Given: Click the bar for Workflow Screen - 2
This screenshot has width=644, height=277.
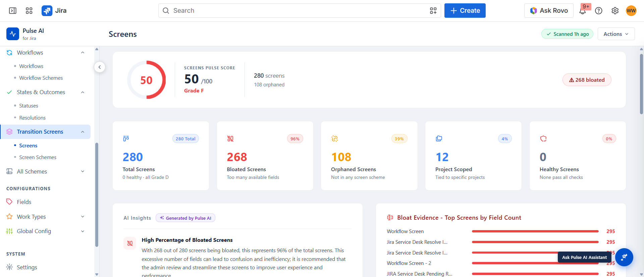Looking at the screenshot, I should pos(535,263).
